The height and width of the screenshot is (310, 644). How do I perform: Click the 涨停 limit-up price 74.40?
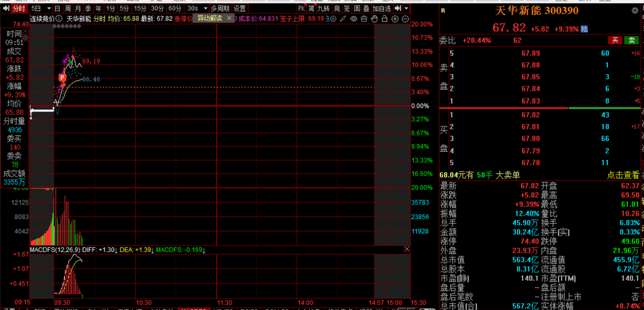tap(529, 241)
